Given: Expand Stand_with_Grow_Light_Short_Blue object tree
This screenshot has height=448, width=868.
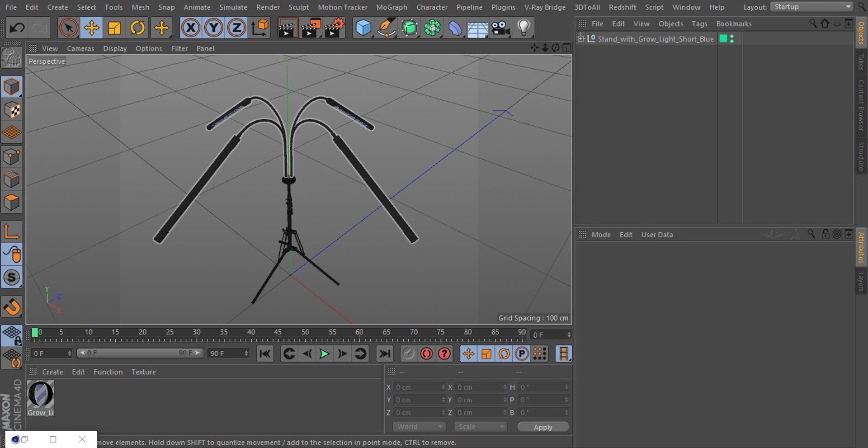Looking at the screenshot, I should [x=581, y=39].
